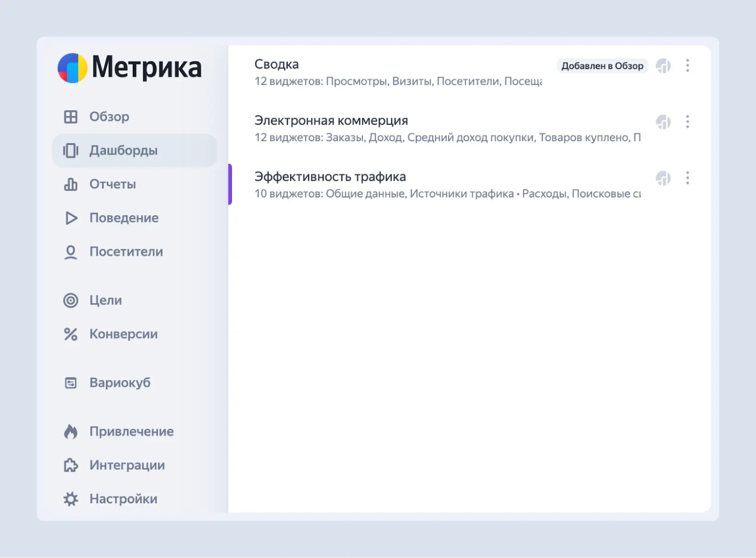Click the Поведение play icon

[x=71, y=218]
